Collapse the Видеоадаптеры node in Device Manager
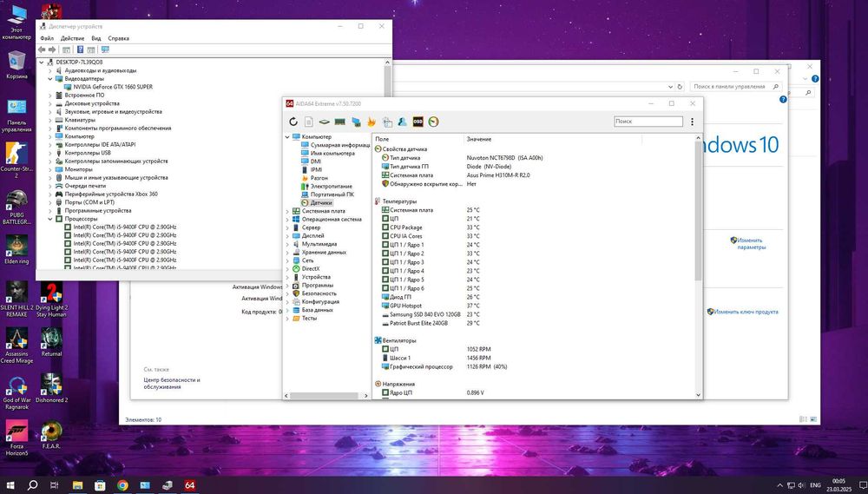This screenshot has width=868, height=494. (49, 79)
